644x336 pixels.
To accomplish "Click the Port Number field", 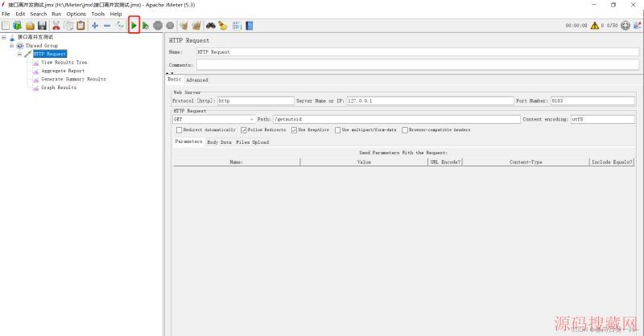I will point(592,100).
